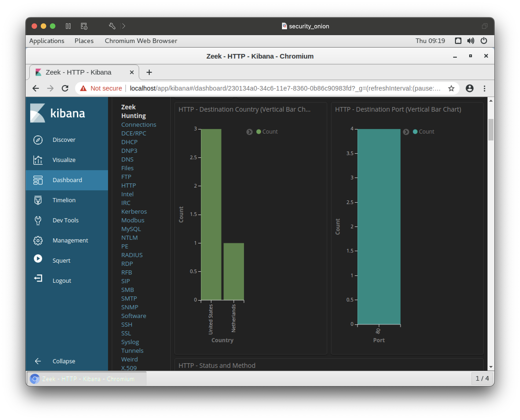Open a new browser tab

coord(149,72)
